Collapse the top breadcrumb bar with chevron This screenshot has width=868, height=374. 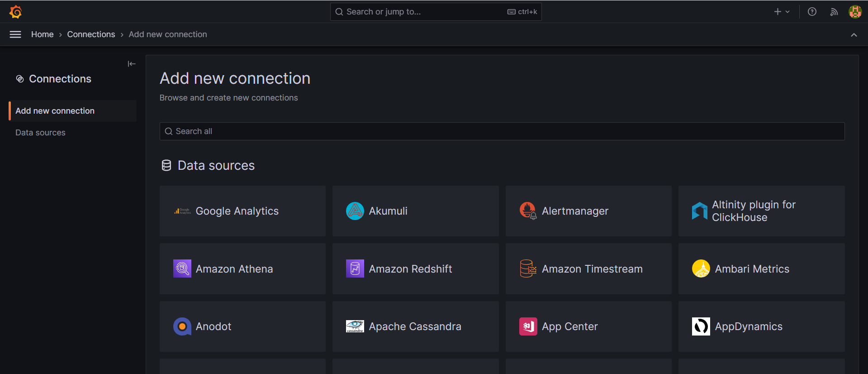pos(854,35)
